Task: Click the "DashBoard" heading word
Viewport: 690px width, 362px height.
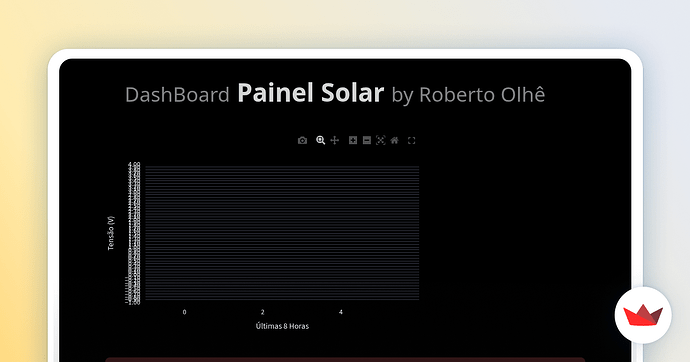Action: pyautogui.click(x=177, y=95)
